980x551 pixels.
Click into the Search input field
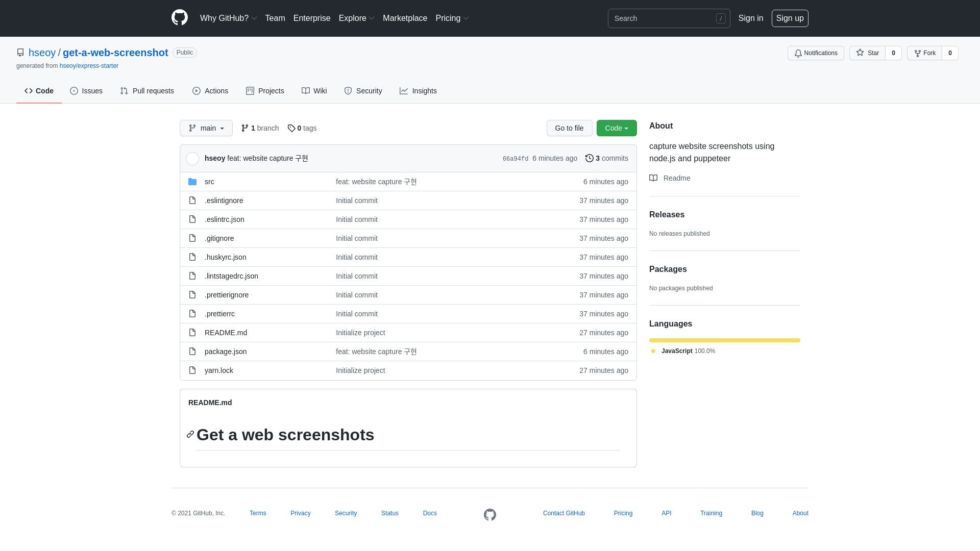663,18
